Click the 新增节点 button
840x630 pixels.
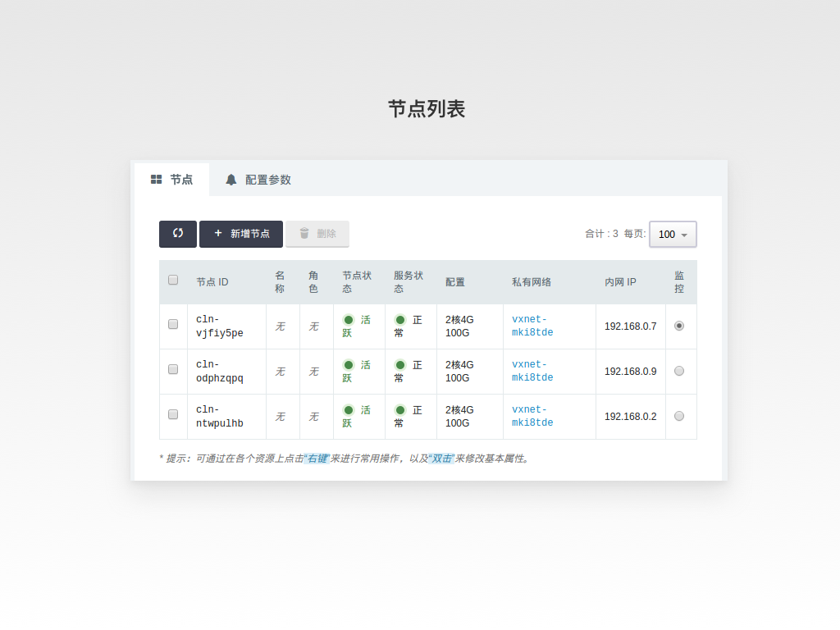point(240,234)
